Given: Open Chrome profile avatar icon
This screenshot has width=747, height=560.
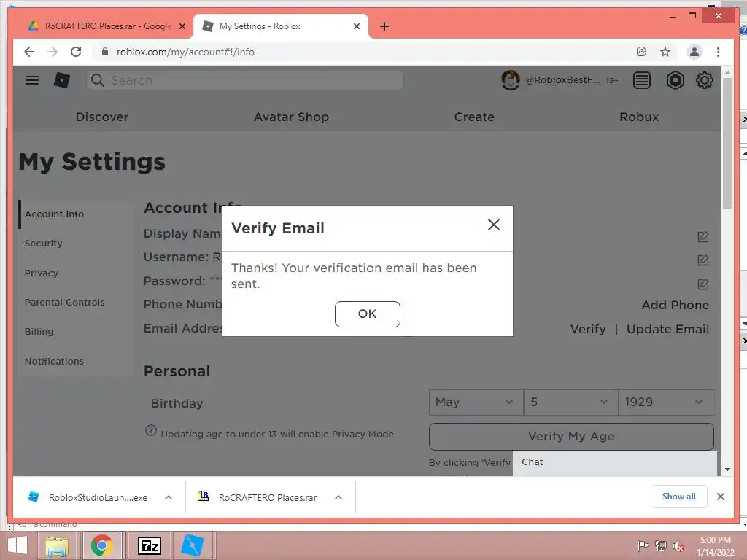Looking at the screenshot, I should tap(694, 52).
